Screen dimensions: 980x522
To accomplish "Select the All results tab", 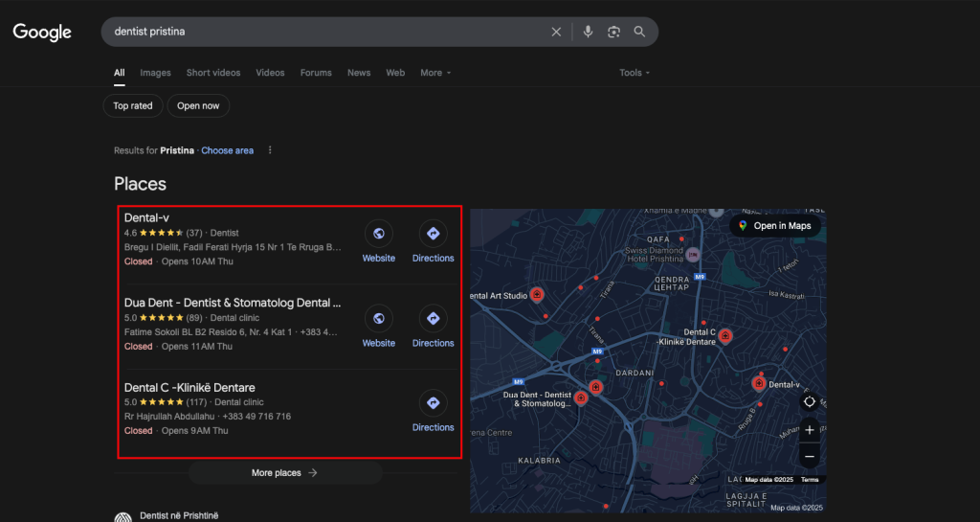I will tap(120, 73).
